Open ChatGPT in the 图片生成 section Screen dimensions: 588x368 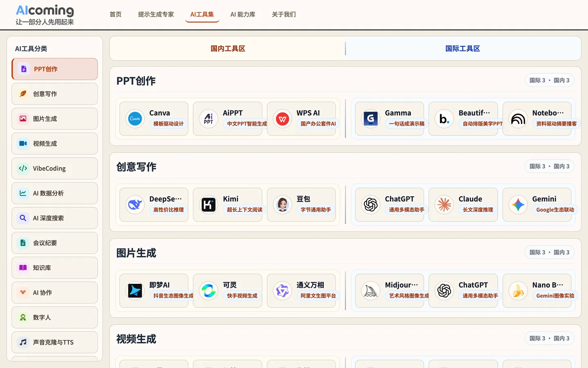463,291
